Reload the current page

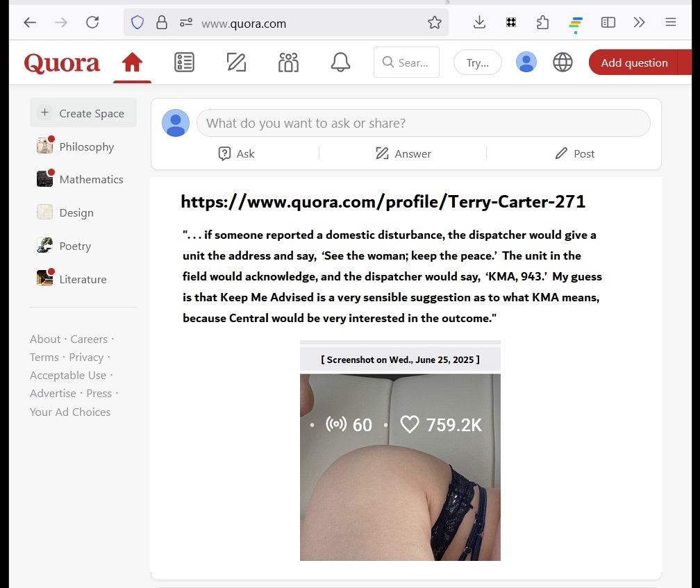92,22
